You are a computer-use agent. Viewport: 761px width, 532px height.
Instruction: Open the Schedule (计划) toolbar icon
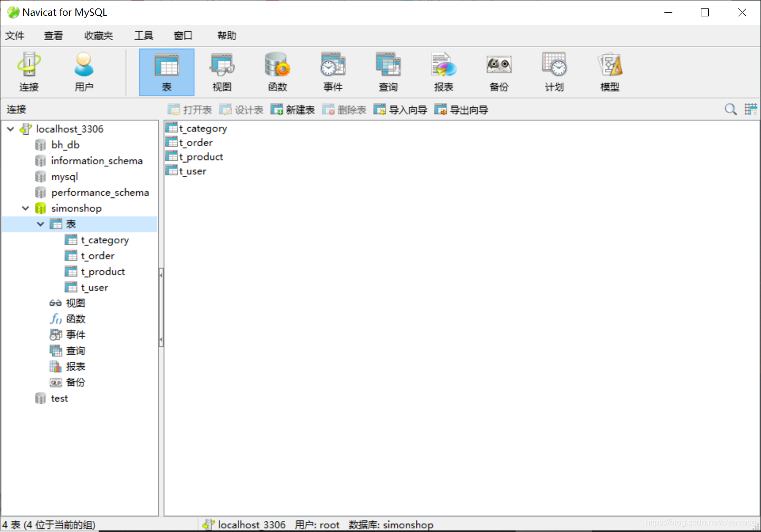coord(555,72)
